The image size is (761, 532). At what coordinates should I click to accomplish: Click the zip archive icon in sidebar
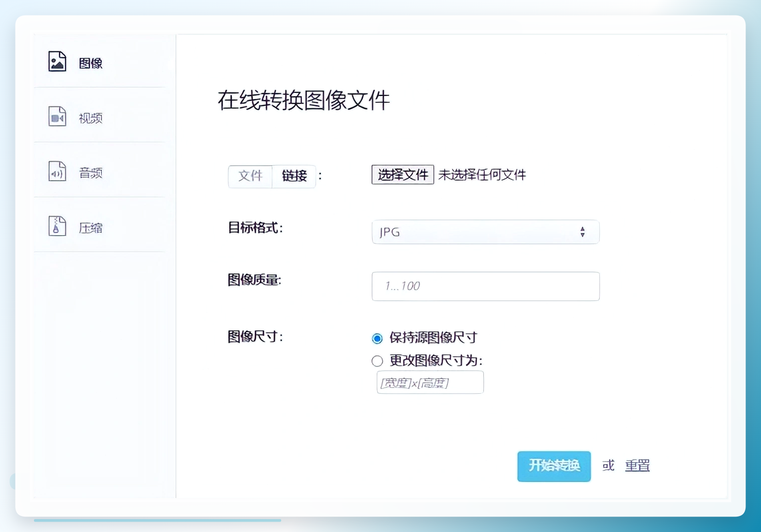click(x=57, y=226)
